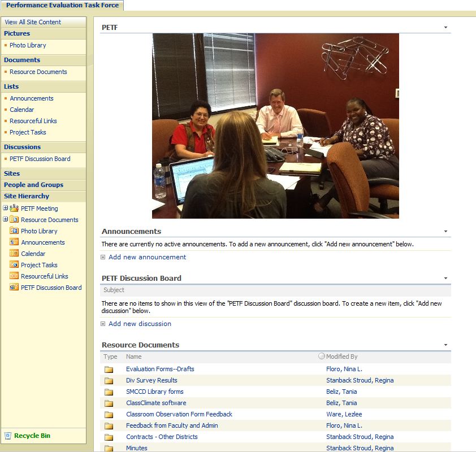The width and height of the screenshot is (476, 452).
Task: Click Add new discussion link
Action: tap(140, 324)
